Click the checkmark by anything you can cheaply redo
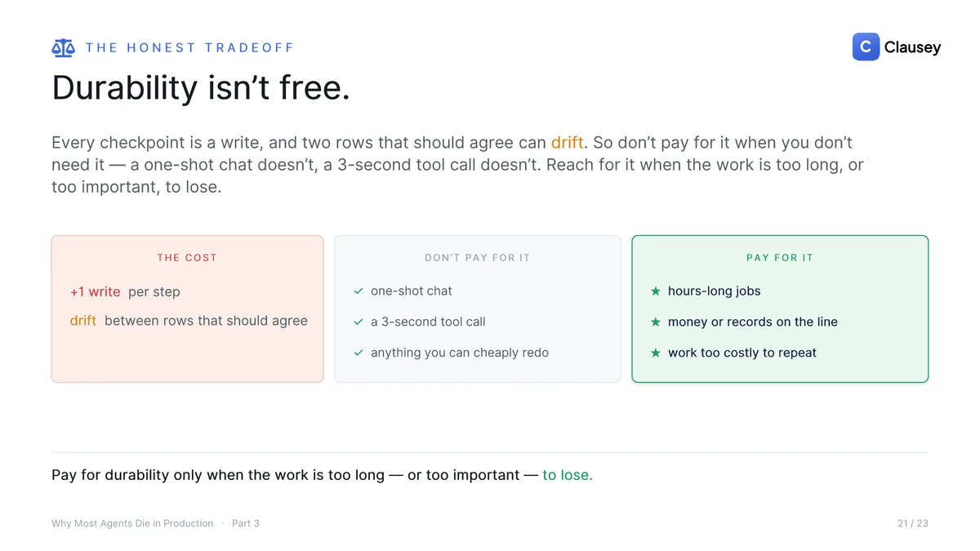This screenshot has height=551, width=980. pos(359,353)
